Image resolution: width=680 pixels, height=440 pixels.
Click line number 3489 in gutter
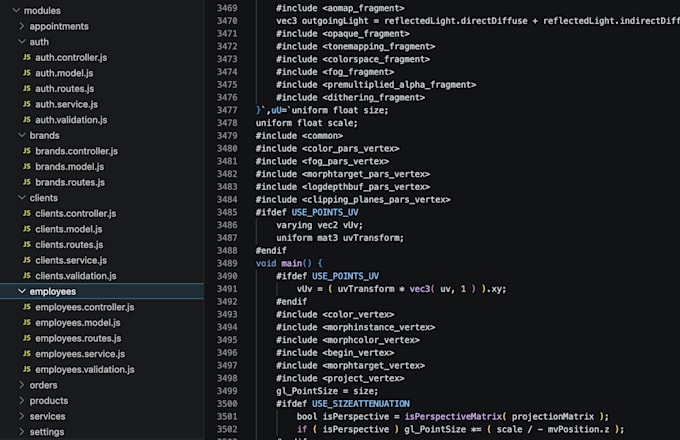click(x=227, y=263)
